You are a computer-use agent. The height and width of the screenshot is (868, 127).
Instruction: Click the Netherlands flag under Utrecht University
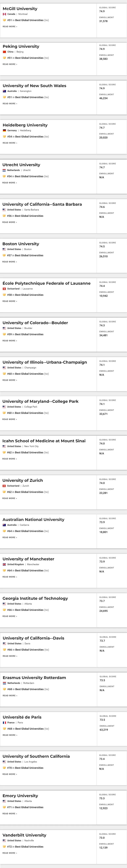[x=4, y=170]
